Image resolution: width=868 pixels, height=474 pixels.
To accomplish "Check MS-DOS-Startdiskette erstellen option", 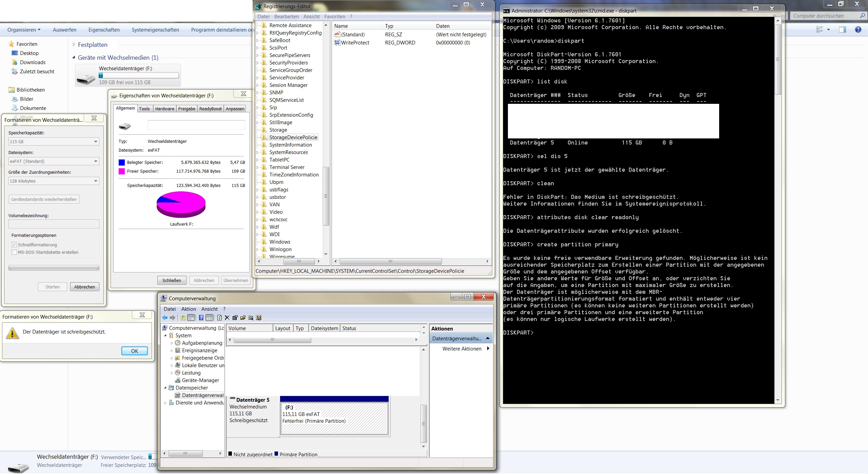I will click(x=14, y=252).
